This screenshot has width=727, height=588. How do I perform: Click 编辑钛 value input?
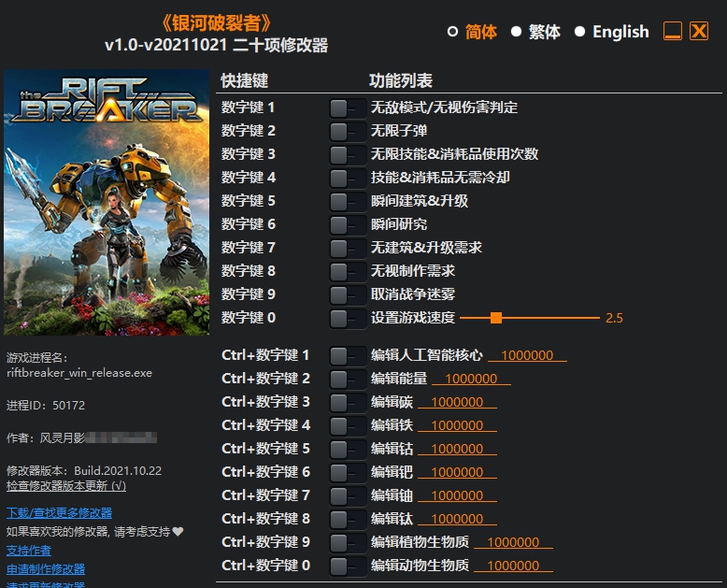457,519
